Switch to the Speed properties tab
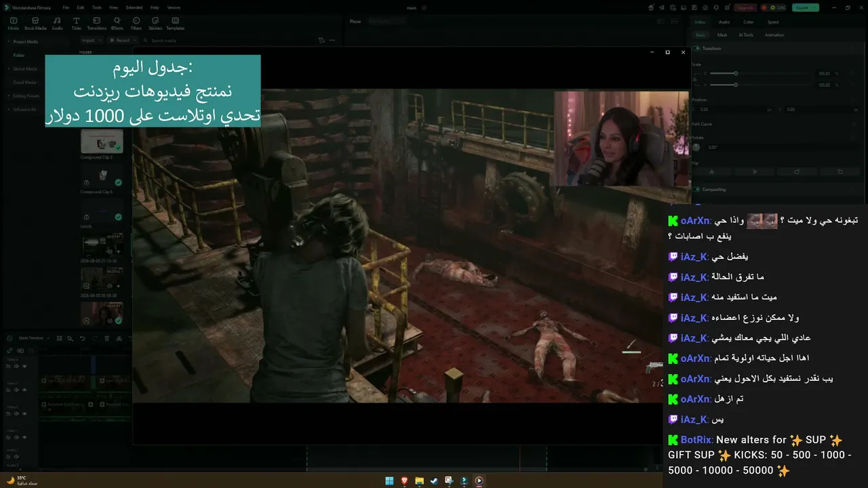868x488 pixels. pyautogui.click(x=773, y=22)
